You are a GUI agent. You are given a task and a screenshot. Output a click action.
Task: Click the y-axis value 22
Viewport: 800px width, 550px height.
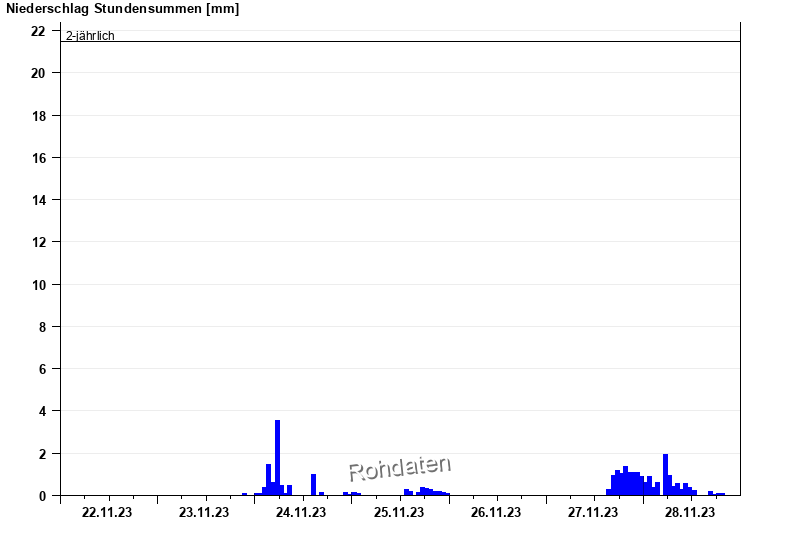pyautogui.click(x=39, y=31)
